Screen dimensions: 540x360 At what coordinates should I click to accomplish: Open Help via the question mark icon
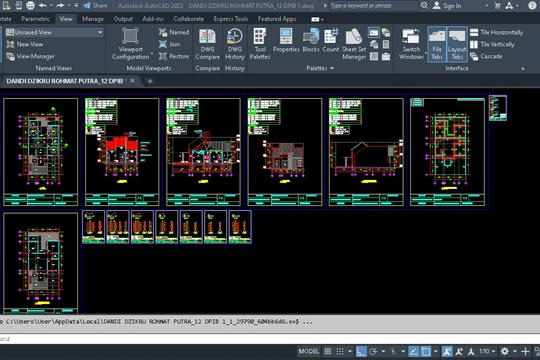pyautogui.click(x=532, y=6)
